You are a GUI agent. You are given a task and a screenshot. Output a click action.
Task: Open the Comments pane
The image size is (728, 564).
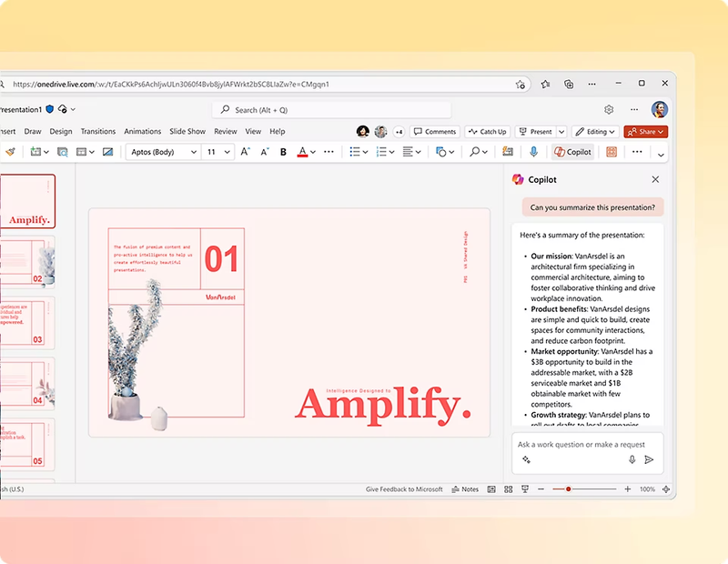click(x=435, y=132)
